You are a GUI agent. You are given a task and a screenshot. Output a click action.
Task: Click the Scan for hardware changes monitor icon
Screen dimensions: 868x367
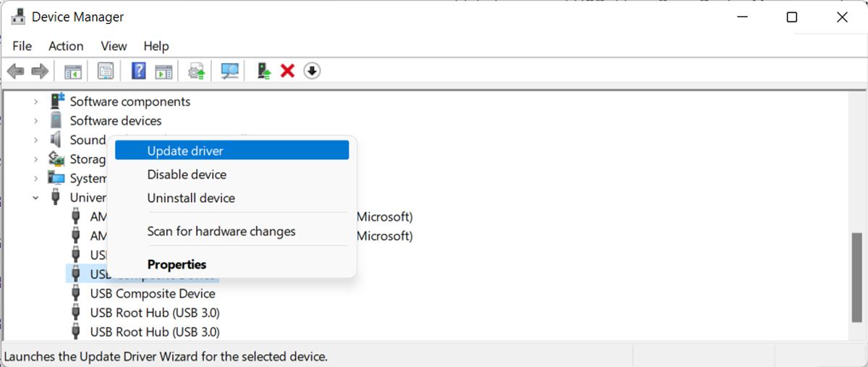coord(230,71)
